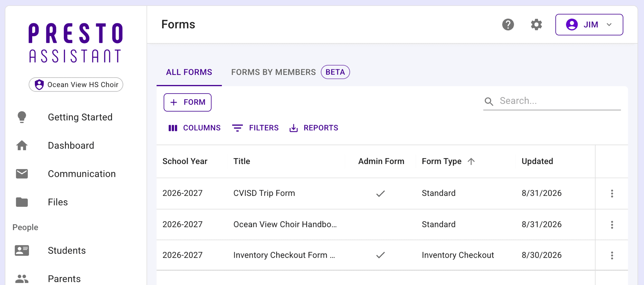644x285 pixels.
Task: Click the Getting Started lightbulb icon
Action: click(x=22, y=117)
